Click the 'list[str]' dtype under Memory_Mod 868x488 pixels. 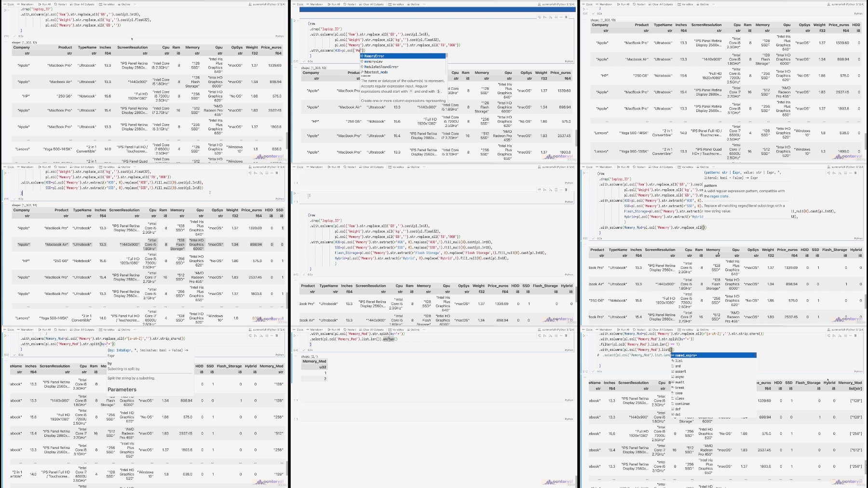coord(855,388)
